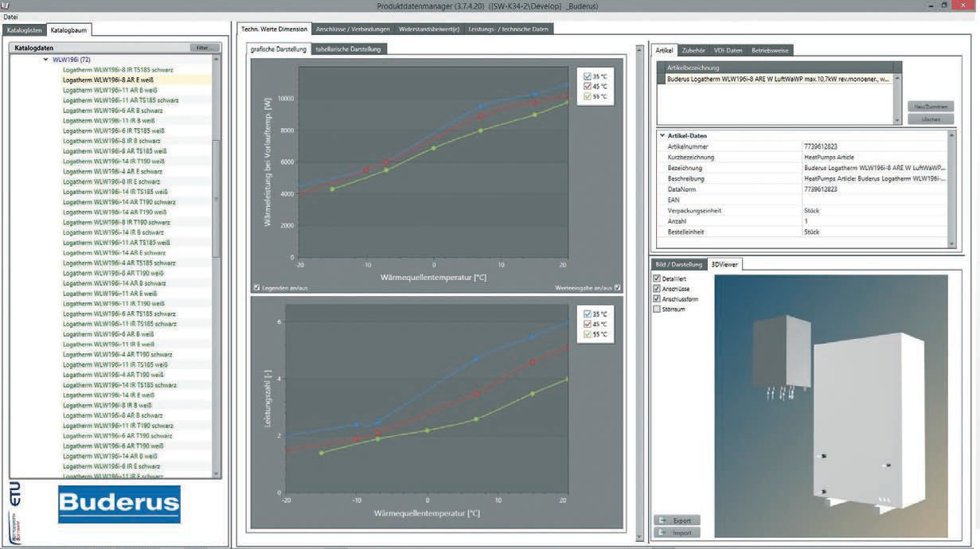
Task: Select the Katalogbaum tab
Action: click(69, 30)
